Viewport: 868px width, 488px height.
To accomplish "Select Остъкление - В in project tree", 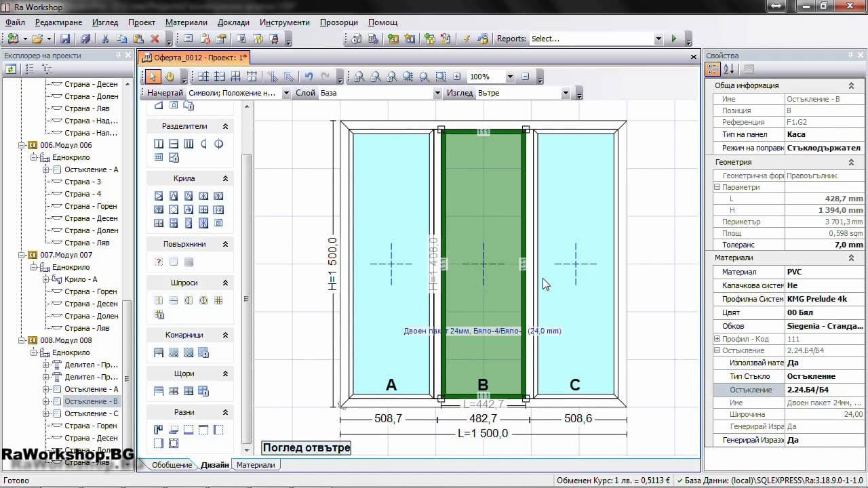I will tap(92, 401).
